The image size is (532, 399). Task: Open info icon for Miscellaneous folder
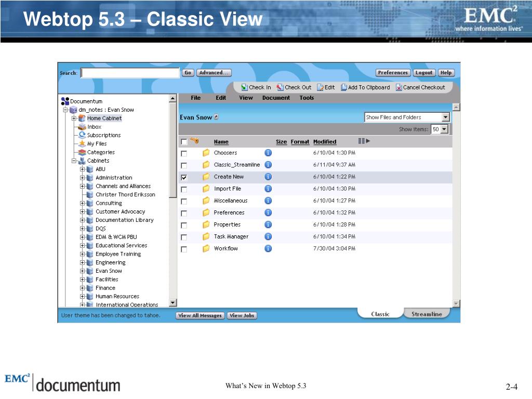pyautogui.click(x=268, y=201)
